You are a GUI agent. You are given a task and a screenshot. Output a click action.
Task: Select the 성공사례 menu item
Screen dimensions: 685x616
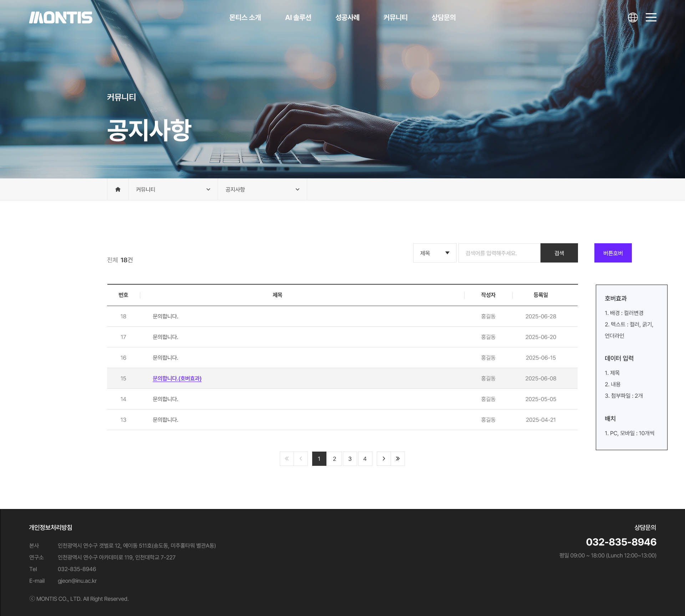347,17
